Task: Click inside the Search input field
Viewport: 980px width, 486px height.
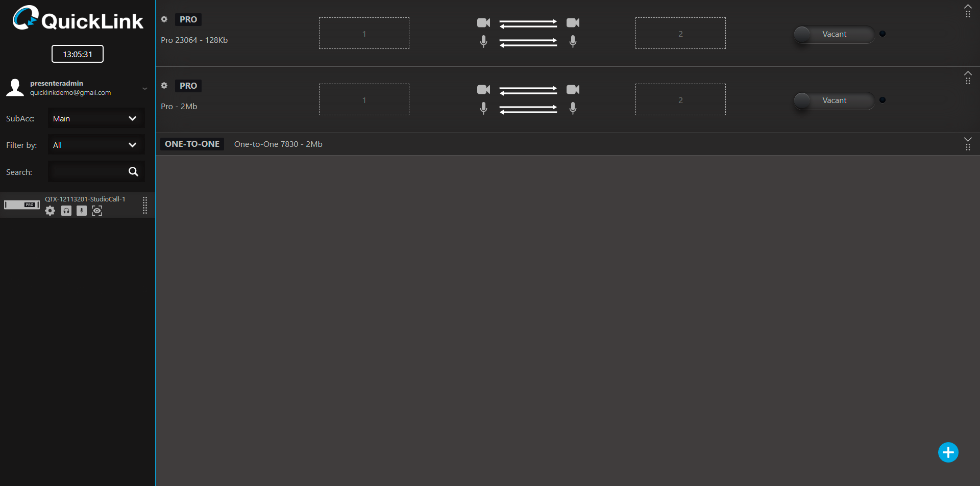Action: [87, 172]
